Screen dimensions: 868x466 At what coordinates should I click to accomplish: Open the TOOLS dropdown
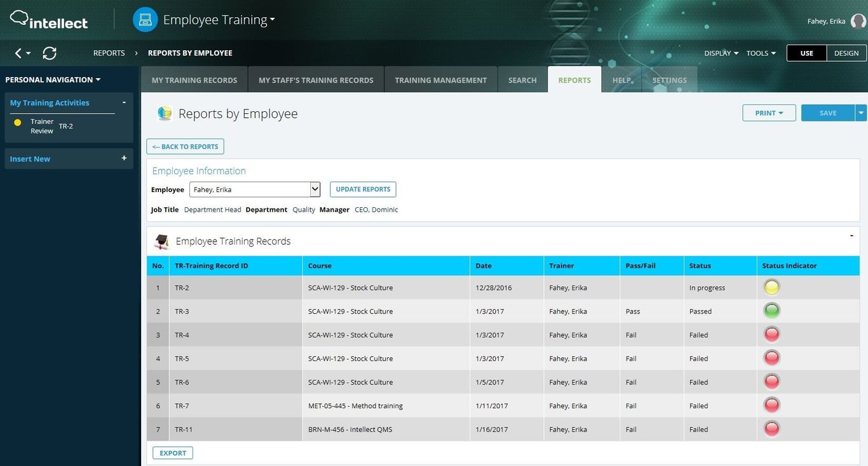[761, 53]
